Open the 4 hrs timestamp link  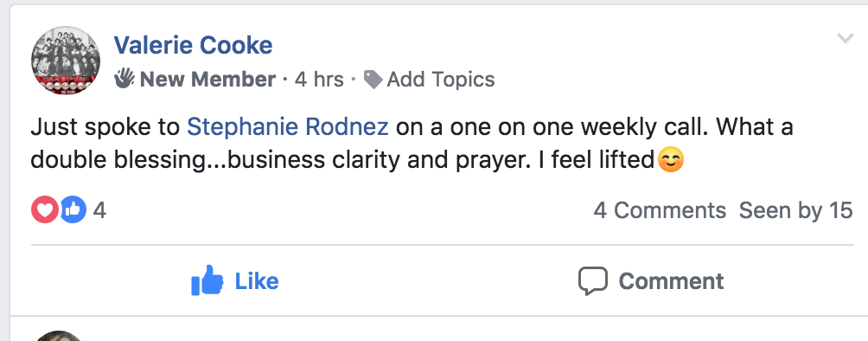319,80
